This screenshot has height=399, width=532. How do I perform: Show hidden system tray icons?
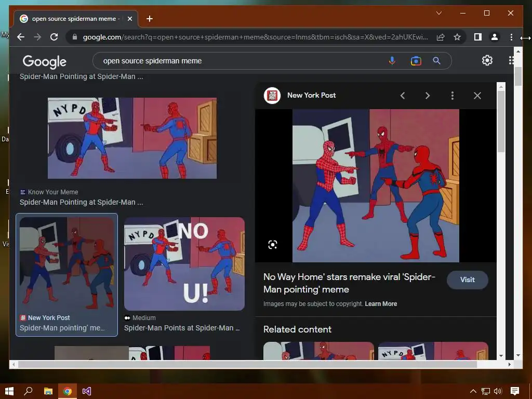pos(473,392)
